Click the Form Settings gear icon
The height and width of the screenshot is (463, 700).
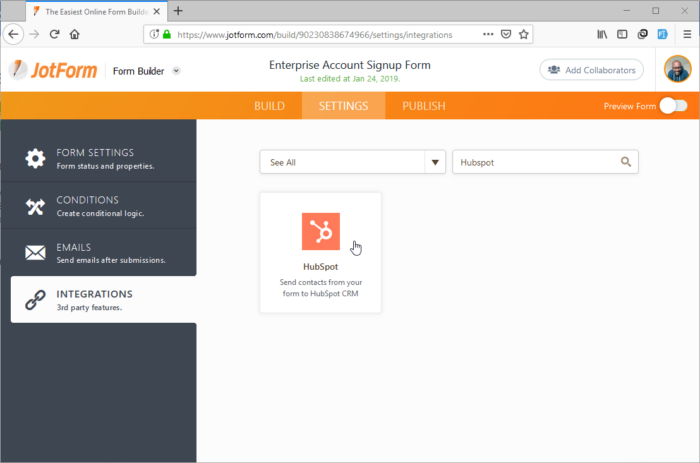35,159
